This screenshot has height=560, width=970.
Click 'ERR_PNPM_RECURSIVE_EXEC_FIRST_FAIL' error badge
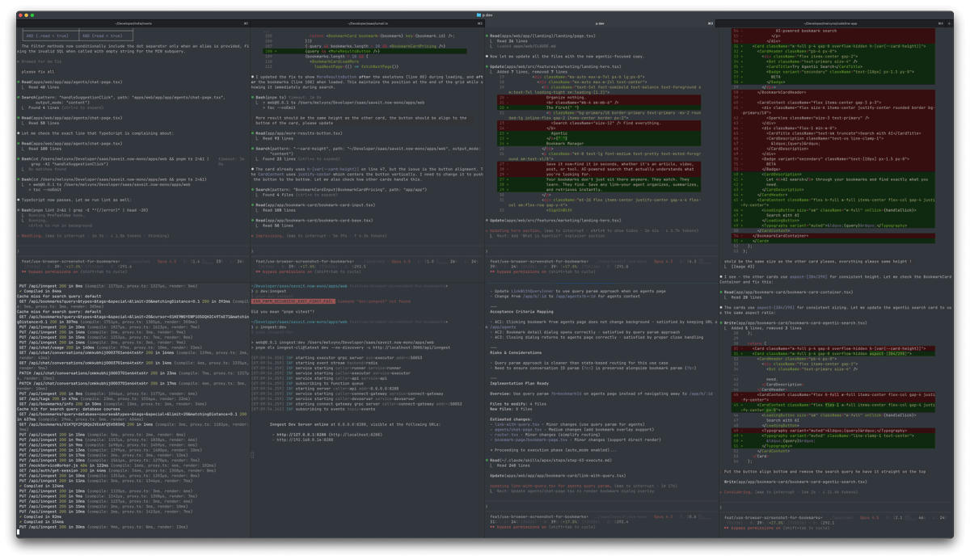(x=293, y=301)
